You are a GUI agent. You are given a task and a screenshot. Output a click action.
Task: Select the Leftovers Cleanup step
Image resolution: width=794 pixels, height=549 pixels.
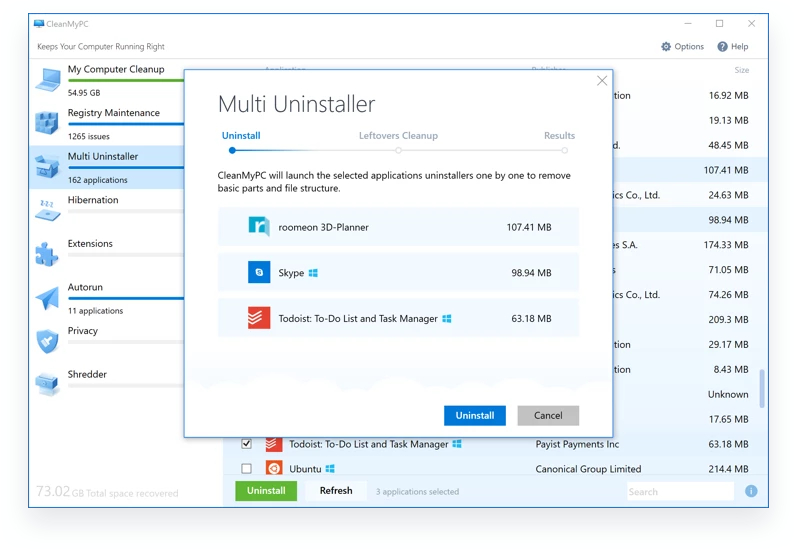(x=398, y=136)
